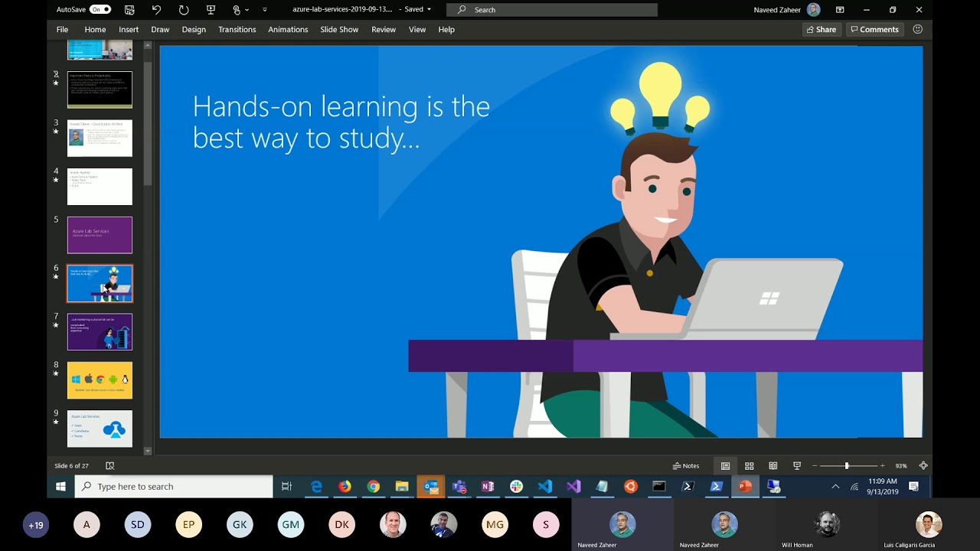Select slide 5 purple thumbnail
The width and height of the screenshot is (980, 551).
click(x=100, y=235)
